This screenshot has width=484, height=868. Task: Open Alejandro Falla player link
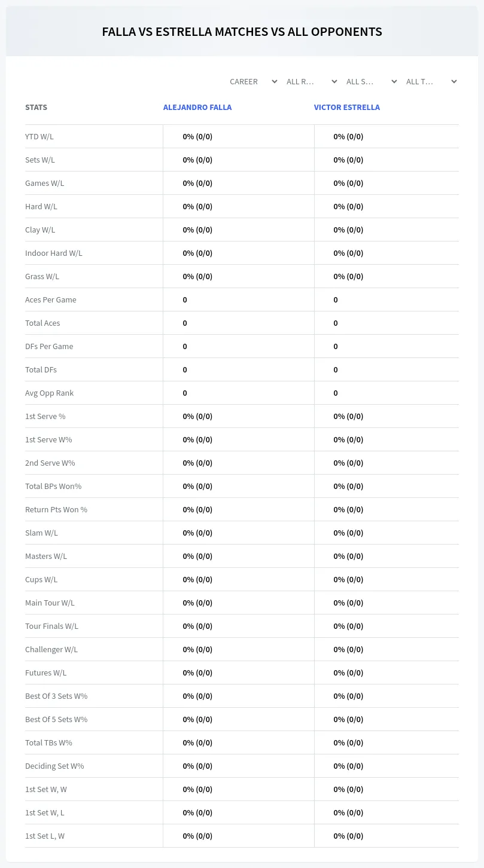point(197,108)
